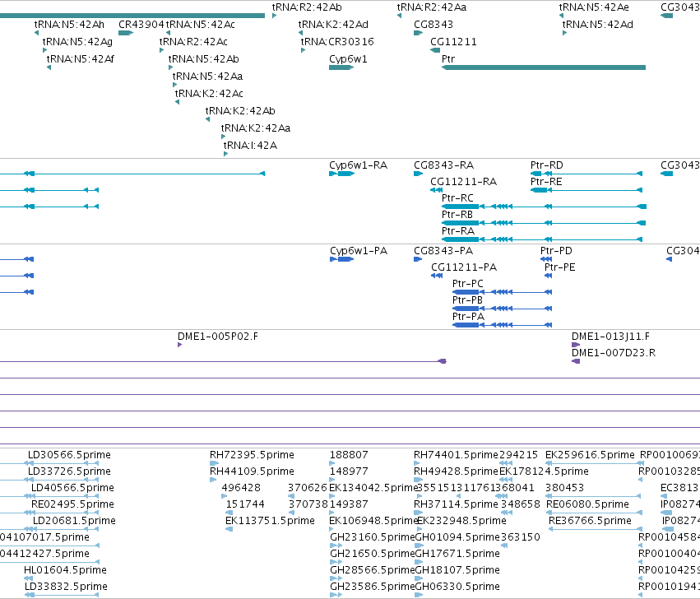Select the CG8343 gene glyph
The width and height of the screenshot is (700, 599).
pos(419,33)
